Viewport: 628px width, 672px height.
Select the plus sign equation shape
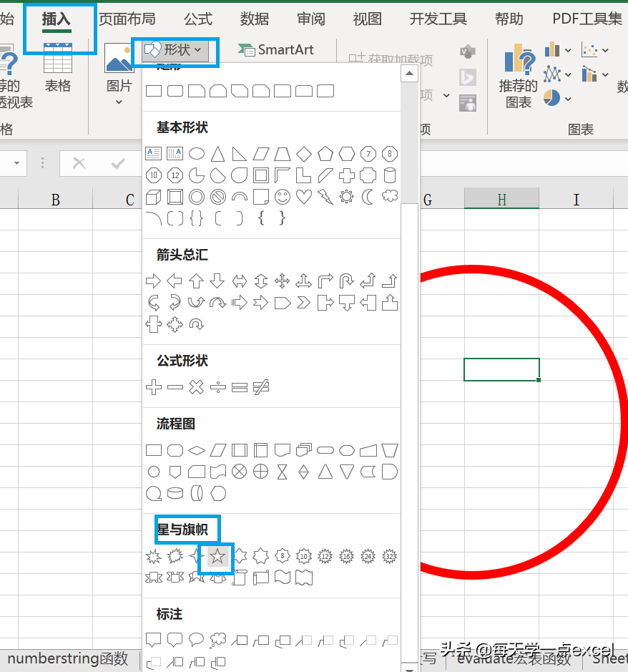pyautogui.click(x=153, y=387)
